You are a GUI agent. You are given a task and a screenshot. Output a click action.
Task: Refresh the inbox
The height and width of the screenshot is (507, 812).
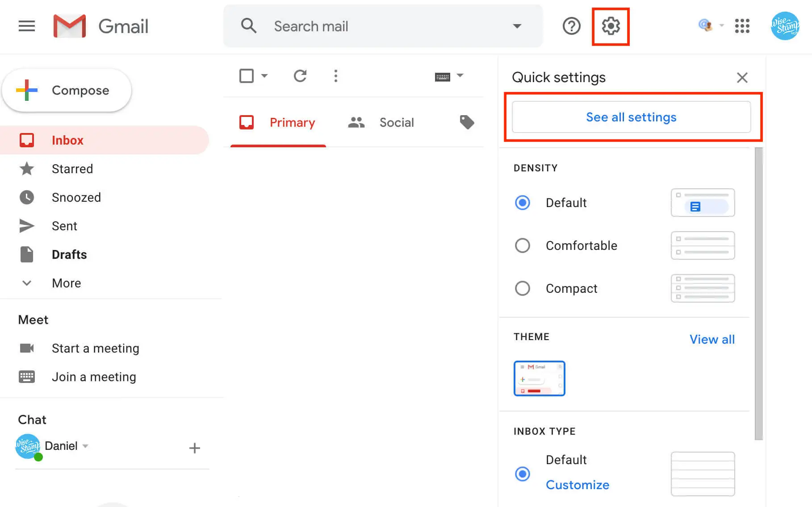click(300, 76)
